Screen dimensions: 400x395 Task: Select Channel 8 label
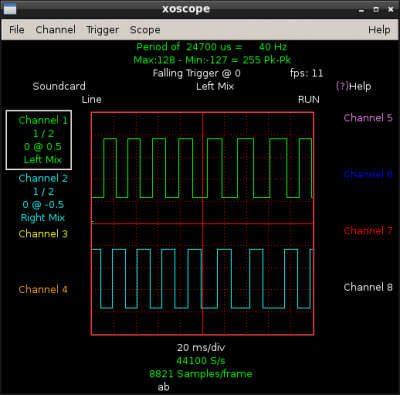(368, 287)
